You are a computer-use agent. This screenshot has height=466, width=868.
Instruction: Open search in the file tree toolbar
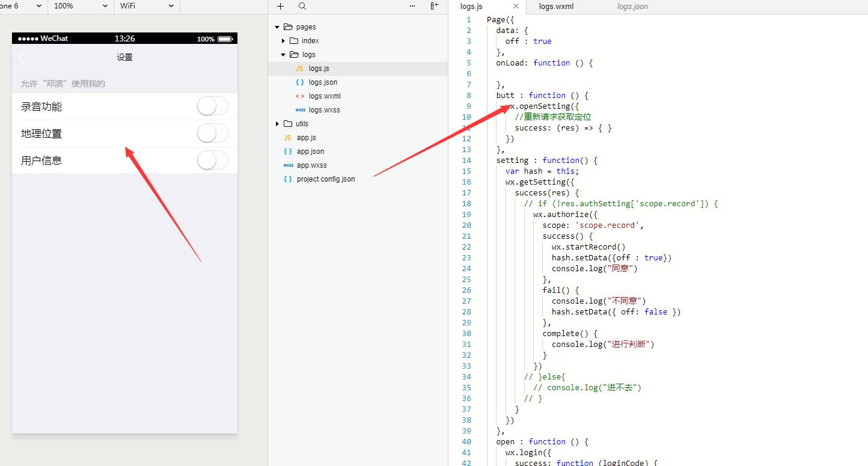tap(302, 6)
